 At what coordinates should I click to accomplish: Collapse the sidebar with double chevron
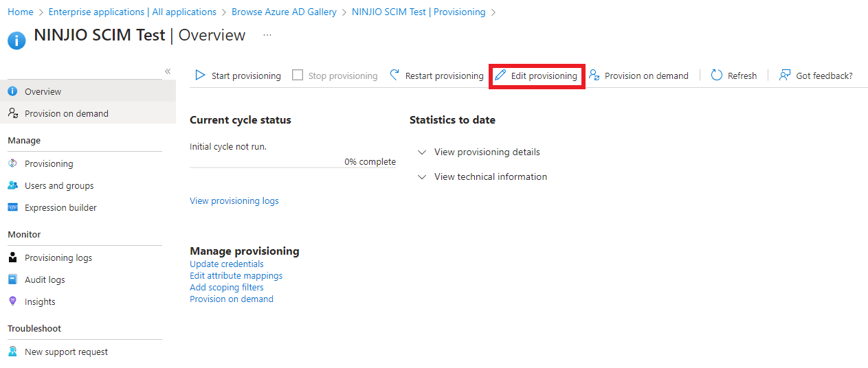(168, 71)
